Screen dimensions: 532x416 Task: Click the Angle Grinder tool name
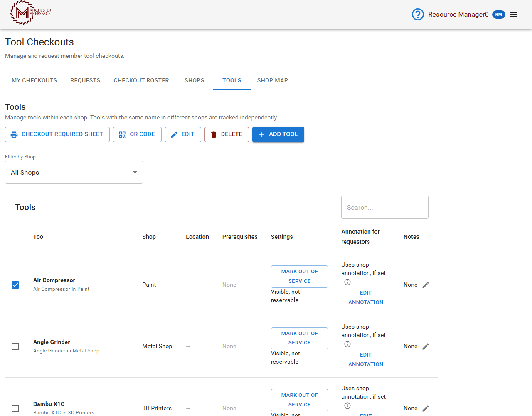click(x=52, y=342)
